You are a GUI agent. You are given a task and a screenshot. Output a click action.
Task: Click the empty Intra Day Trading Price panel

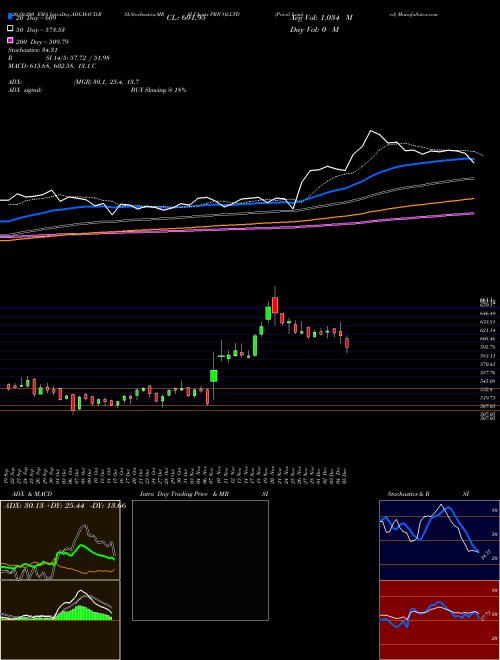[x=200, y=560]
